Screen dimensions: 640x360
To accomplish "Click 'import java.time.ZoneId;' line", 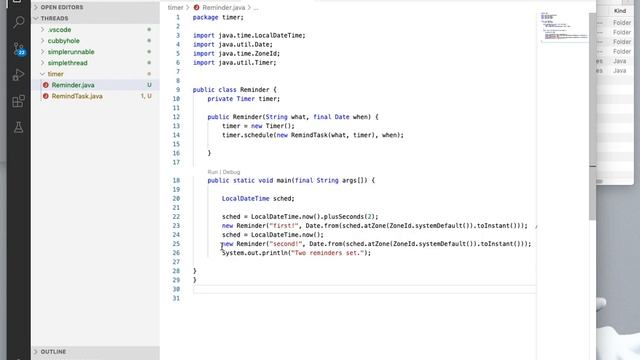I will click(236, 53).
